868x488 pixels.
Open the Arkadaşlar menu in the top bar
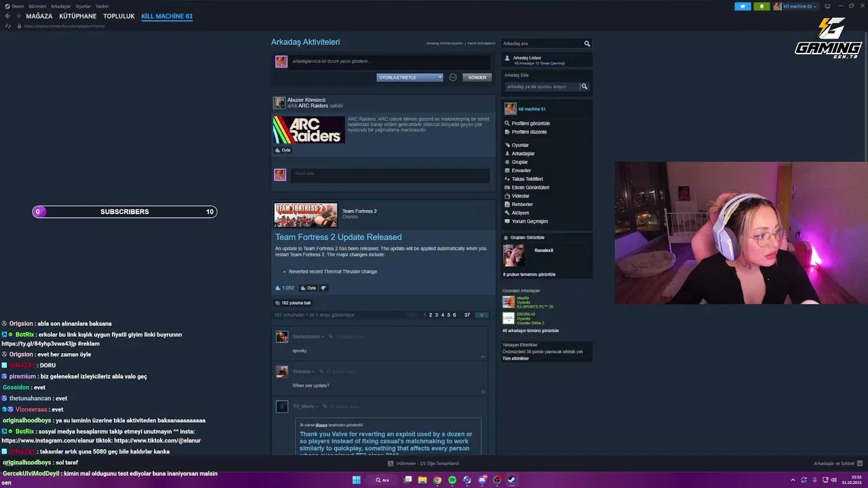pos(61,6)
